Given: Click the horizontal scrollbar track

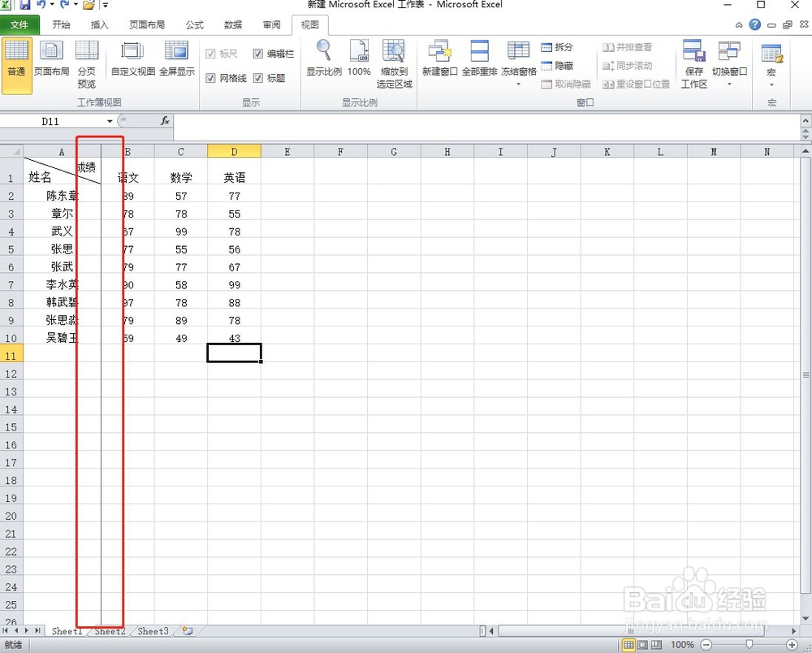Looking at the screenshot, I should click(x=641, y=631).
